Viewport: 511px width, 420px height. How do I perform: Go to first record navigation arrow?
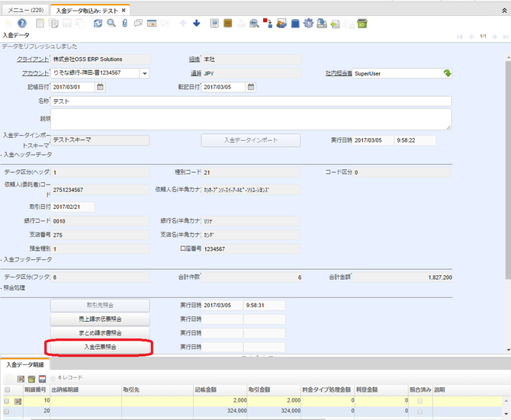(460, 37)
